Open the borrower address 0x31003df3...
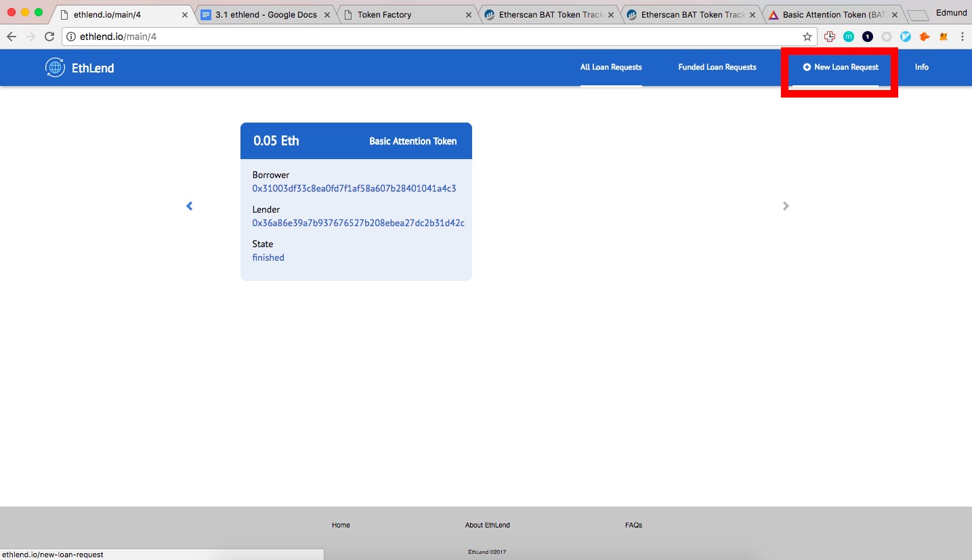Viewport: 972px width, 560px height. point(354,188)
